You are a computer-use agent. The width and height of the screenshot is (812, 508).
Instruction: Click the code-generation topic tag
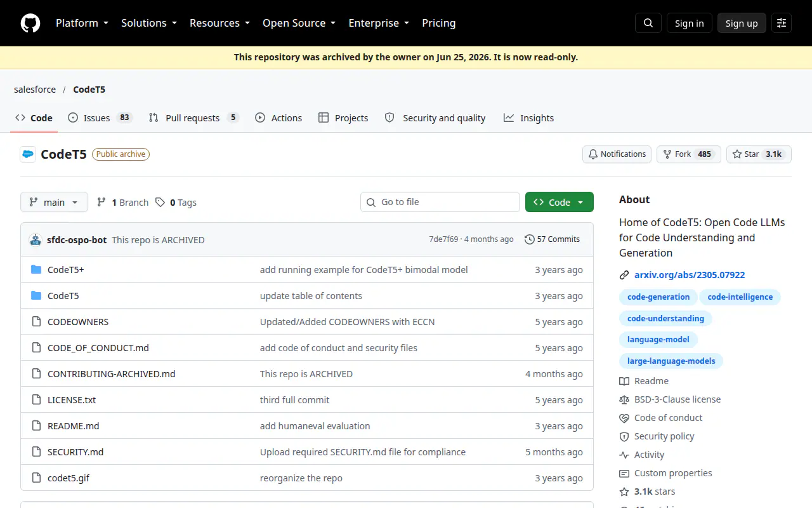pos(658,297)
